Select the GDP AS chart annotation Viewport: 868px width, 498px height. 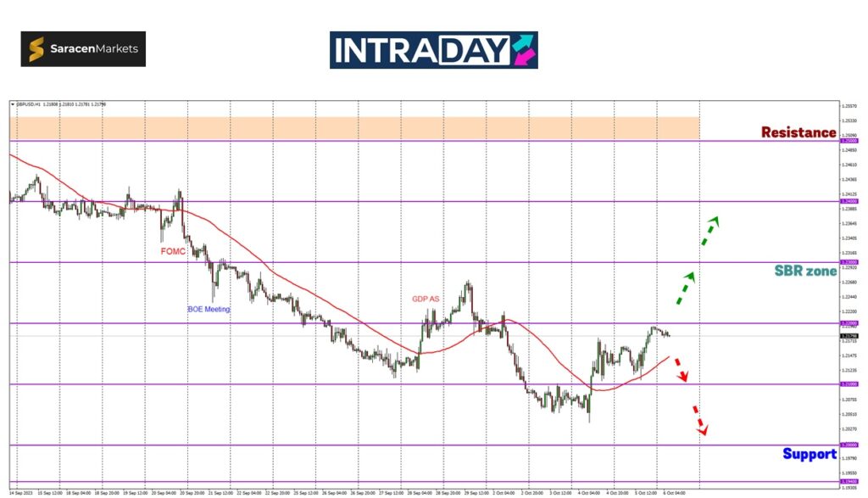click(426, 299)
